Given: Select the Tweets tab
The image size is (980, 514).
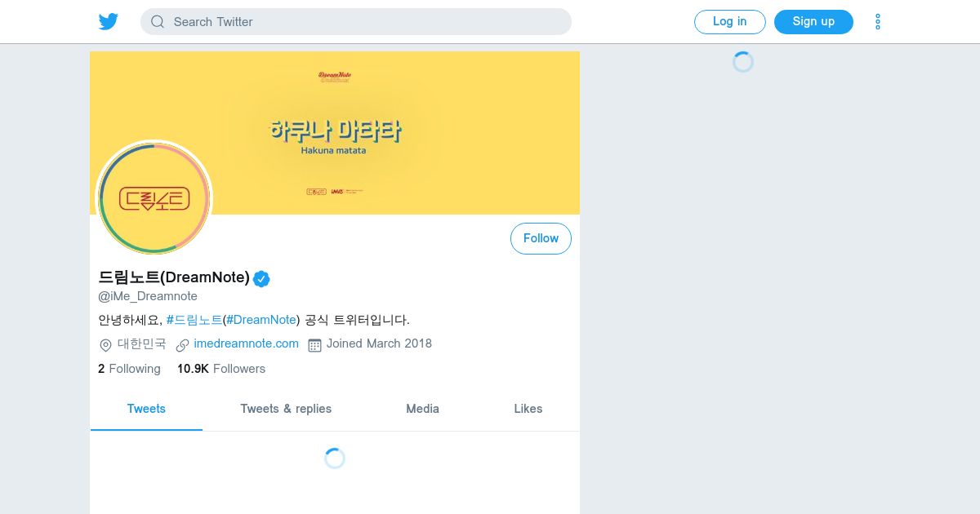Looking at the screenshot, I should click(146, 409).
